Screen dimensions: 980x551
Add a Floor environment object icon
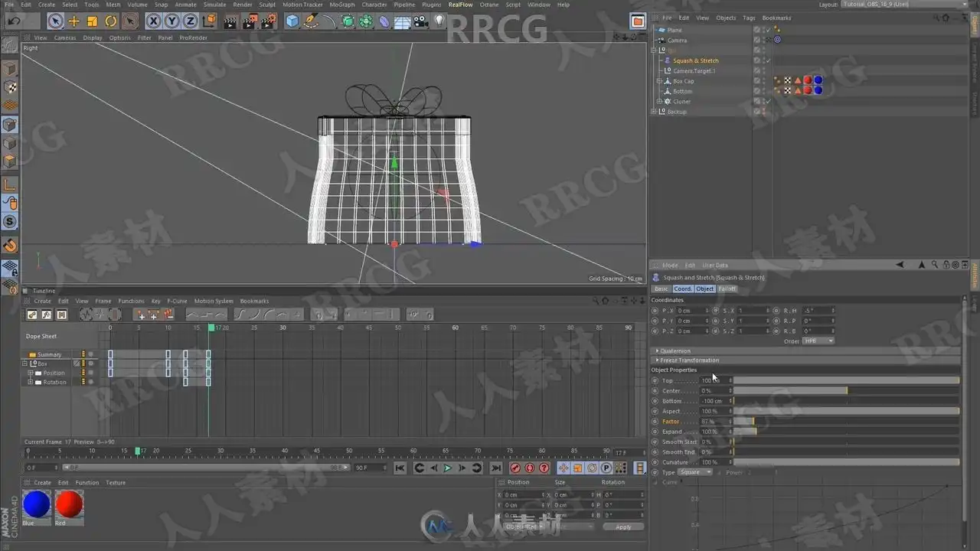pyautogui.click(x=403, y=21)
